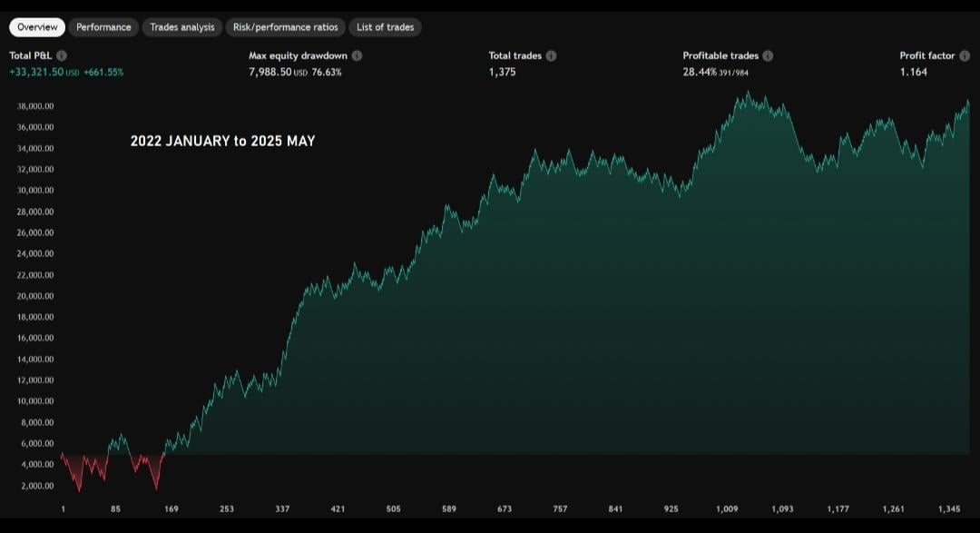Click info icon next to Total trades
Screen dimensions: 980x533
(x=551, y=55)
